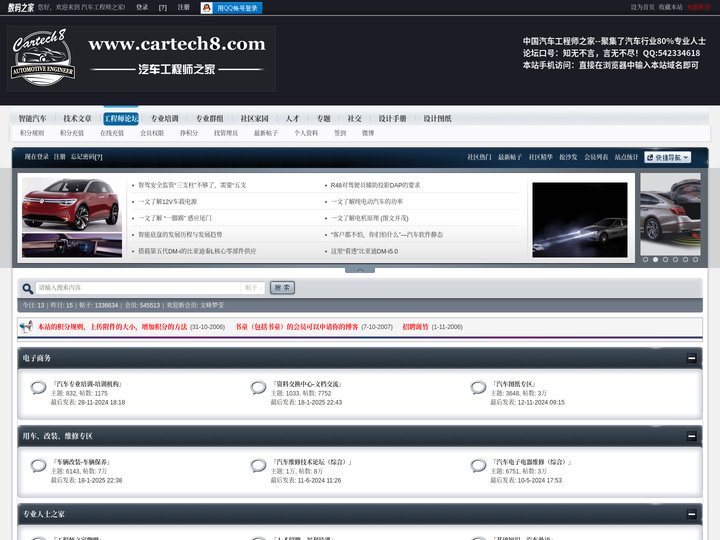Open 社区热门 link in the dark bar
720x540 pixels.
click(x=479, y=157)
